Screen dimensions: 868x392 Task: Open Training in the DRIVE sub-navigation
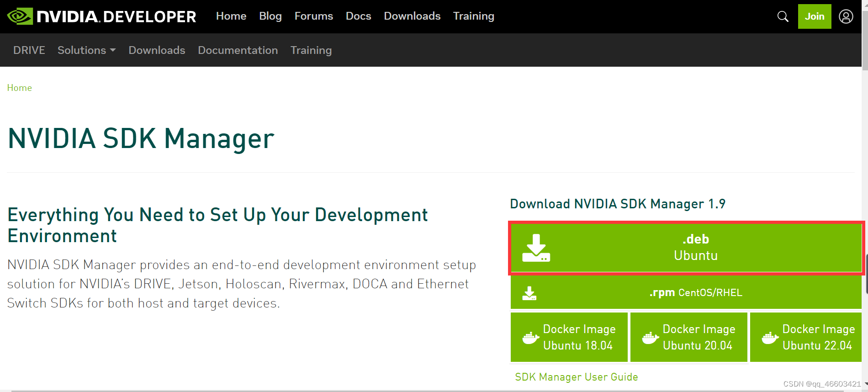tap(311, 50)
